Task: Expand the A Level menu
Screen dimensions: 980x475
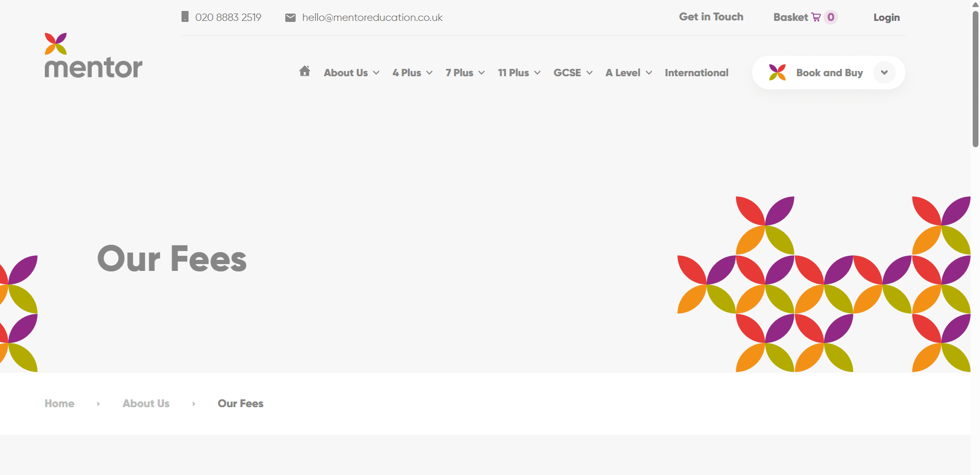Action: coord(628,73)
